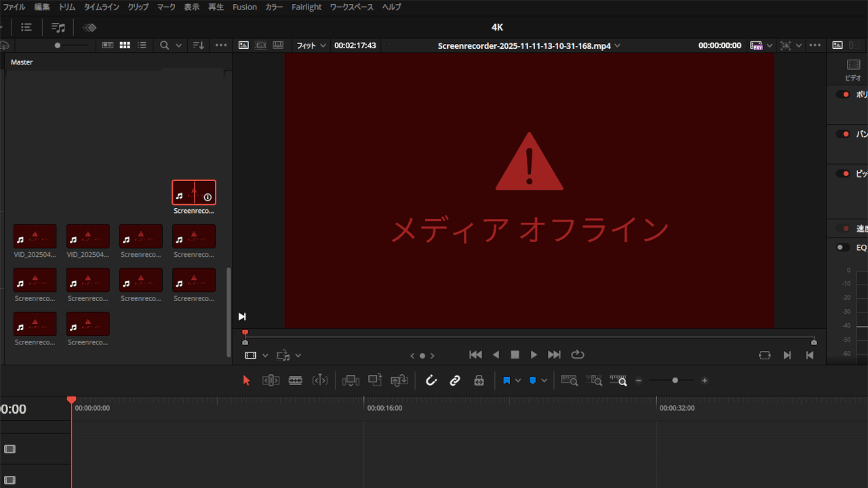Screen dimensions: 868x488
Task: Click the Position Lock padlock icon
Action: pos(479,381)
